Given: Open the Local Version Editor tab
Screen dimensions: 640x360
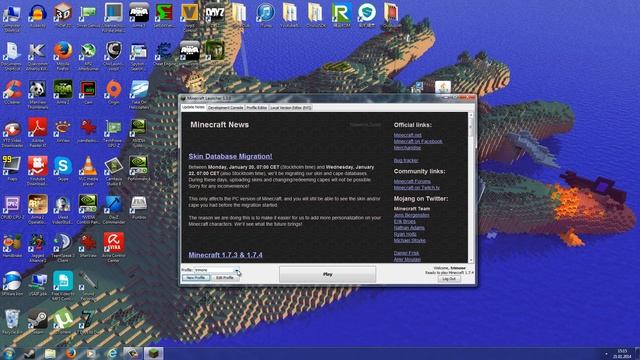Looking at the screenshot, I should [291, 108].
